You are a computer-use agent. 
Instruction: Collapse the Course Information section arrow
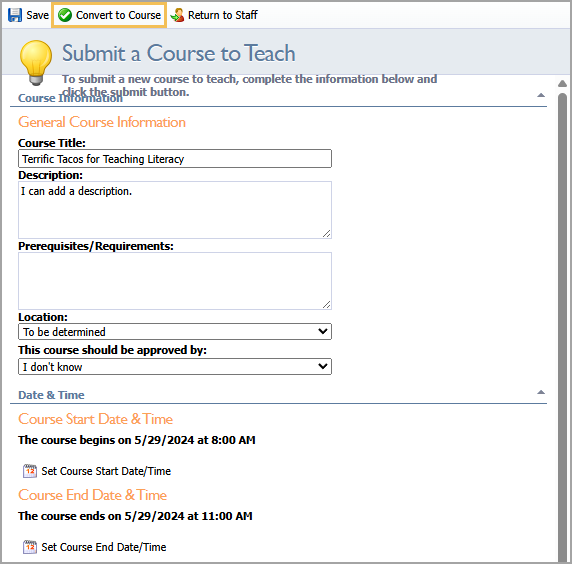[541, 95]
